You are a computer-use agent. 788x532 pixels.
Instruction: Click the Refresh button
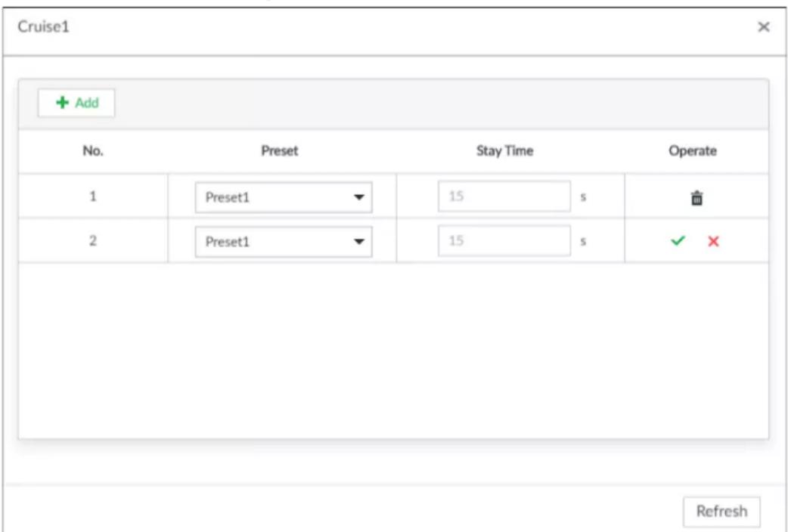[x=721, y=512]
